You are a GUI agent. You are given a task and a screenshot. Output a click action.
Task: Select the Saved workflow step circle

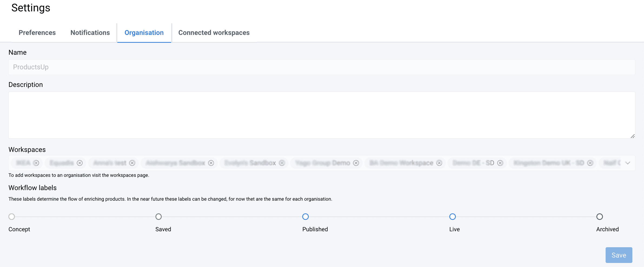point(159,217)
